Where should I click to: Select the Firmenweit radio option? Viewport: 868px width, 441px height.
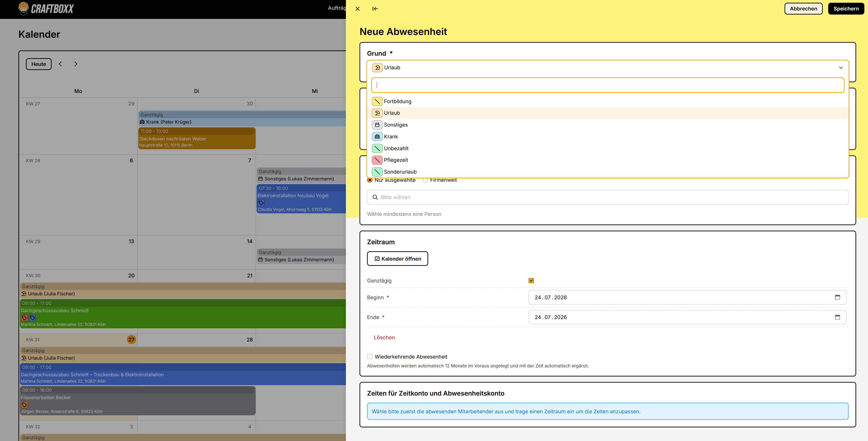point(425,180)
